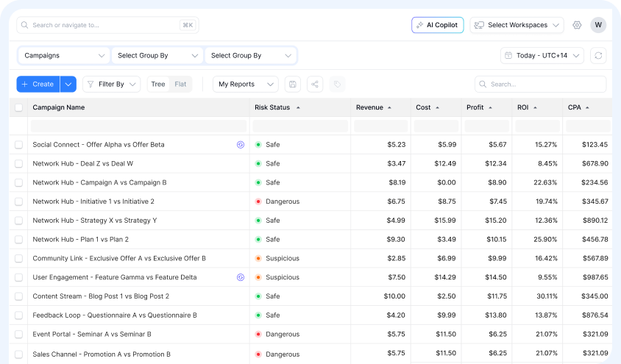Screen dimensions: 621x364
Task: Click the Campaign Name column filter box
Action: click(x=138, y=126)
